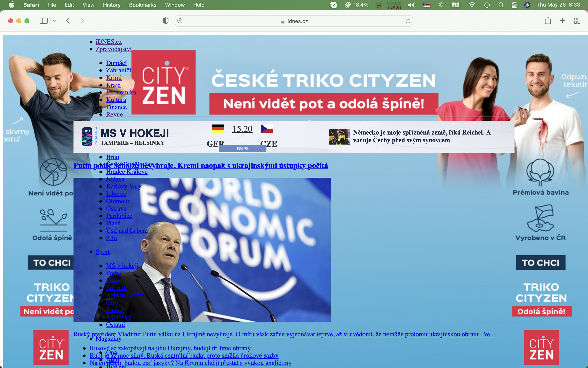
Task: Open the Olomouc link
Action: (118, 201)
